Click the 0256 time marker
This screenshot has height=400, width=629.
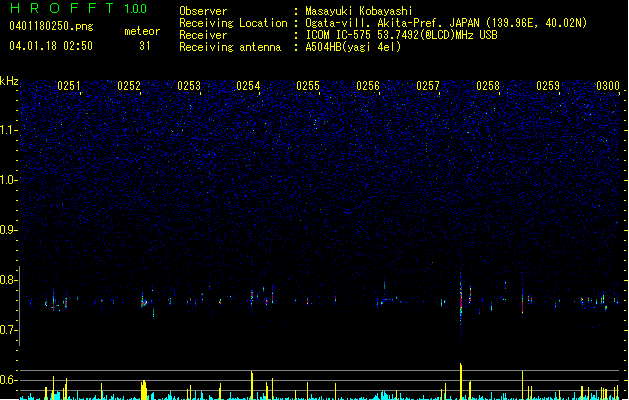pos(368,86)
